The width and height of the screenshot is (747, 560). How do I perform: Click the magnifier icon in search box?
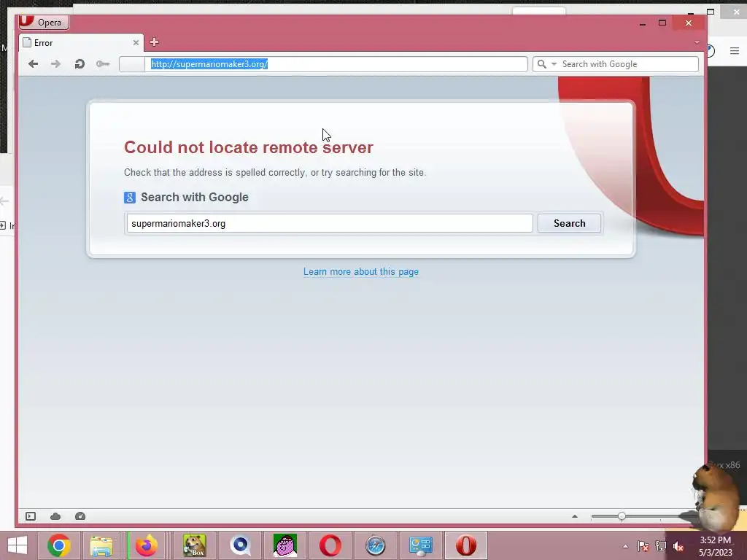point(542,64)
